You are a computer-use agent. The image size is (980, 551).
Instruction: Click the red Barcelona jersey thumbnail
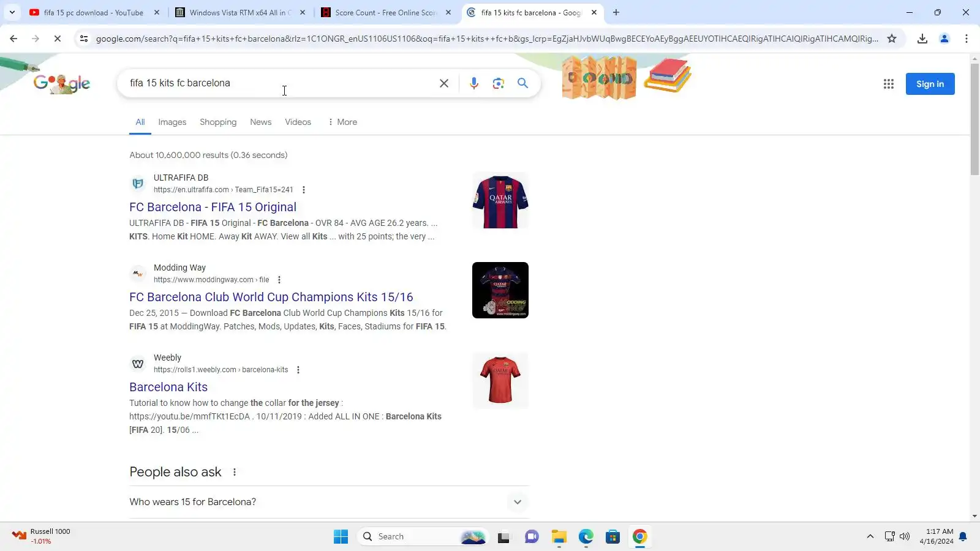click(x=500, y=380)
